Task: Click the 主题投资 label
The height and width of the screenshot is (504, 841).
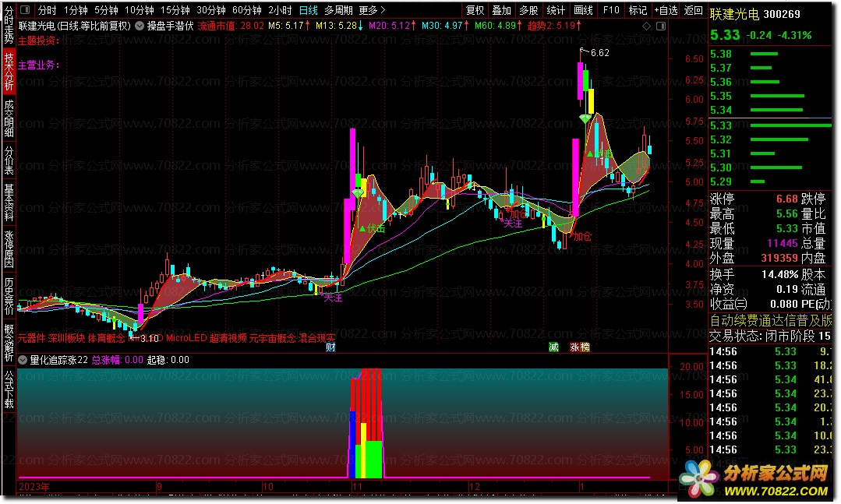Action: 39,41
